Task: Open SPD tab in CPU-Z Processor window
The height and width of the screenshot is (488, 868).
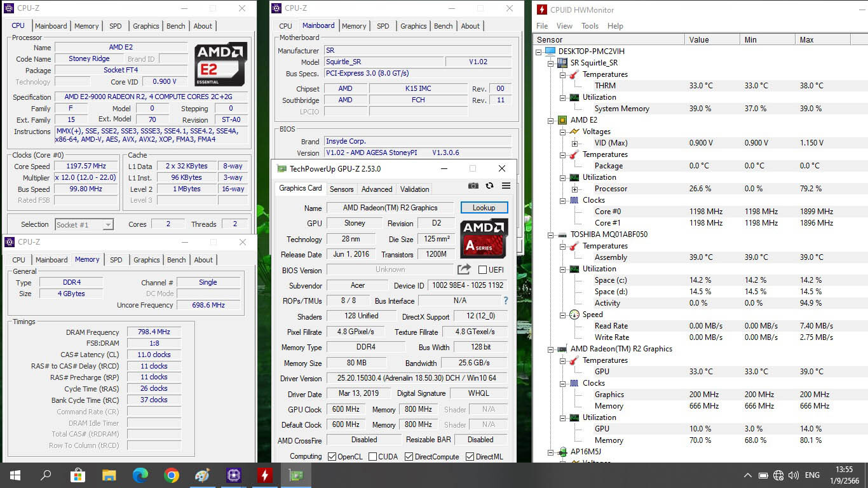Action: tap(115, 26)
